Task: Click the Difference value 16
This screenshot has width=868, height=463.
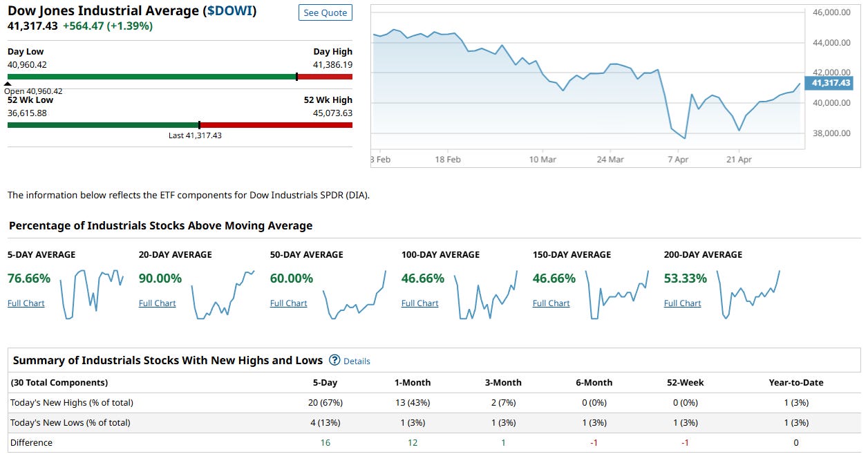Action: [x=325, y=442]
